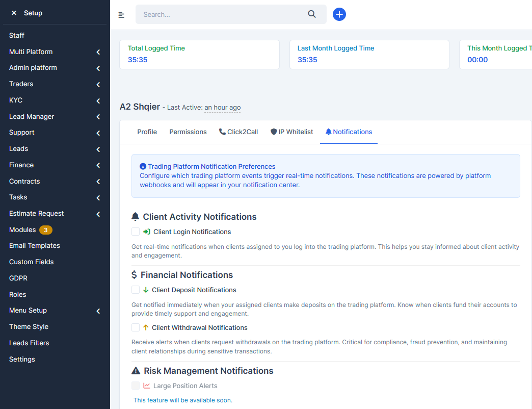Click the phone icon on Click2Call tab
Viewport: 532px width, 409px height.
pyautogui.click(x=222, y=132)
